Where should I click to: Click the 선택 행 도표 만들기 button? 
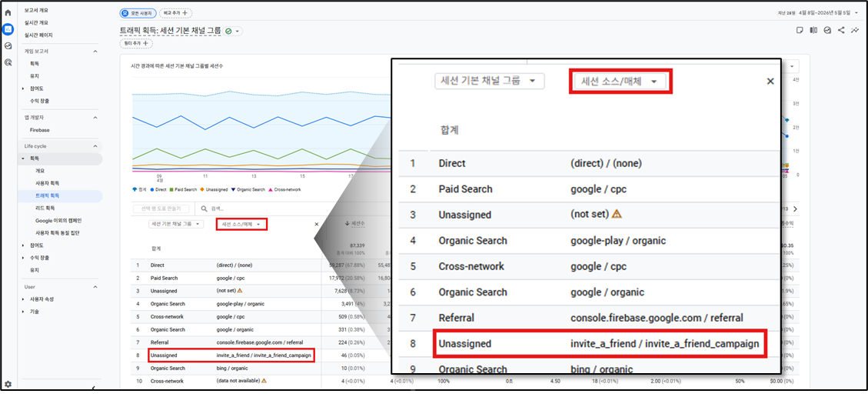click(161, 209)
